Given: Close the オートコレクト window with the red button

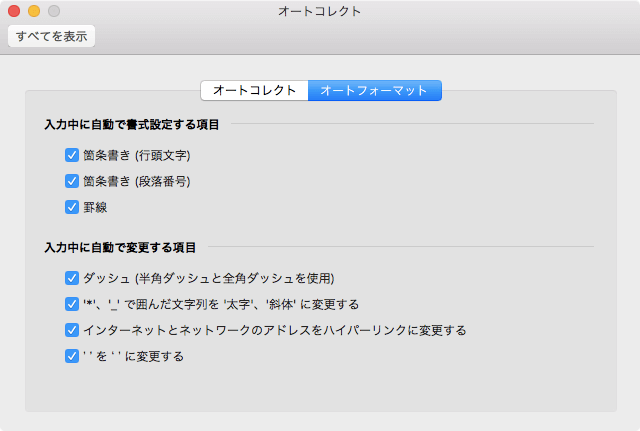Looking at the screenshot, I should coord(14,11).
